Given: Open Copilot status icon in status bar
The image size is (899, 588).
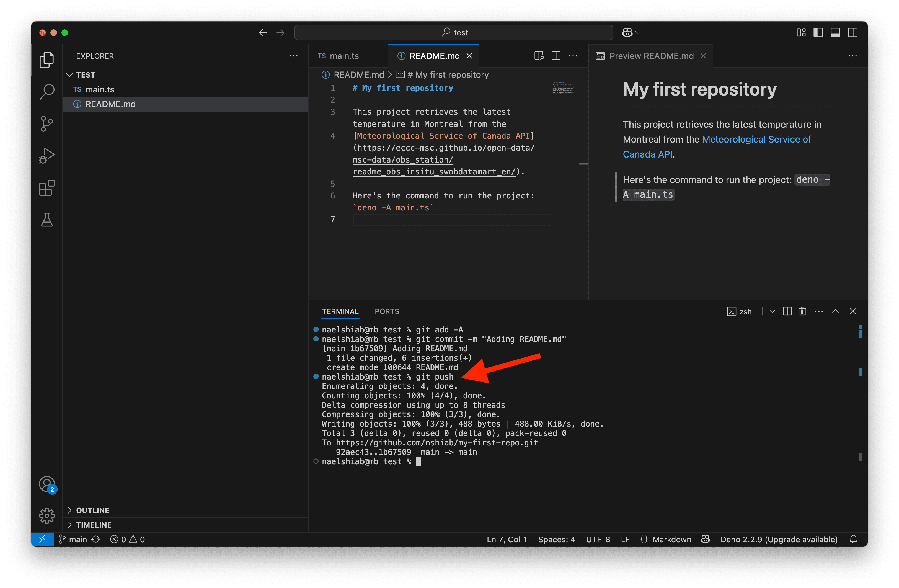Looking at the screenshot, I should point(706,539).
